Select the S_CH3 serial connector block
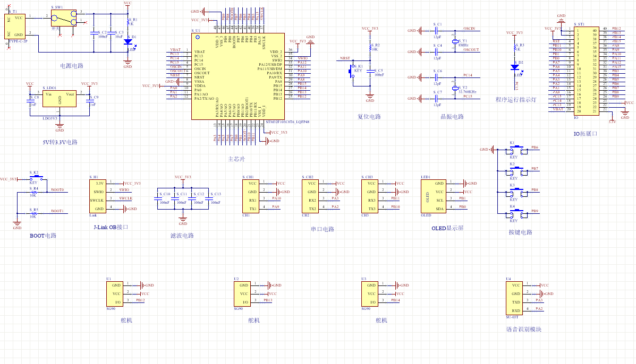This screenshot has width=636, height=364. point(370,196)
